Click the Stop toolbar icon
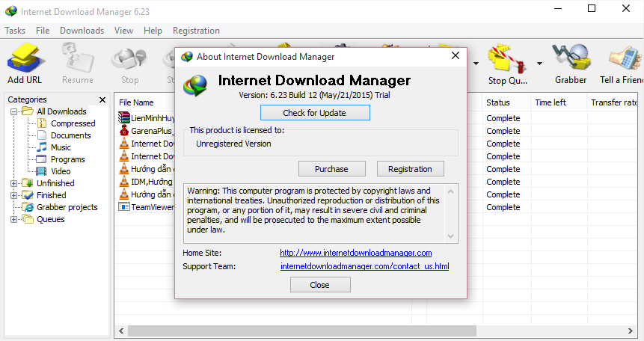Viewport: 644px width, 341px height. pos(129,64)
